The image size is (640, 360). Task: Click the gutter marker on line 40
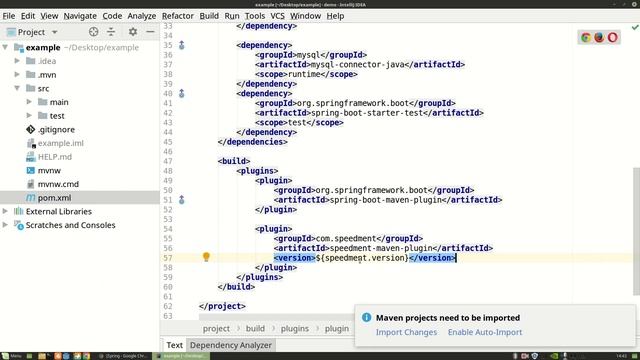[x=182, y=93]
